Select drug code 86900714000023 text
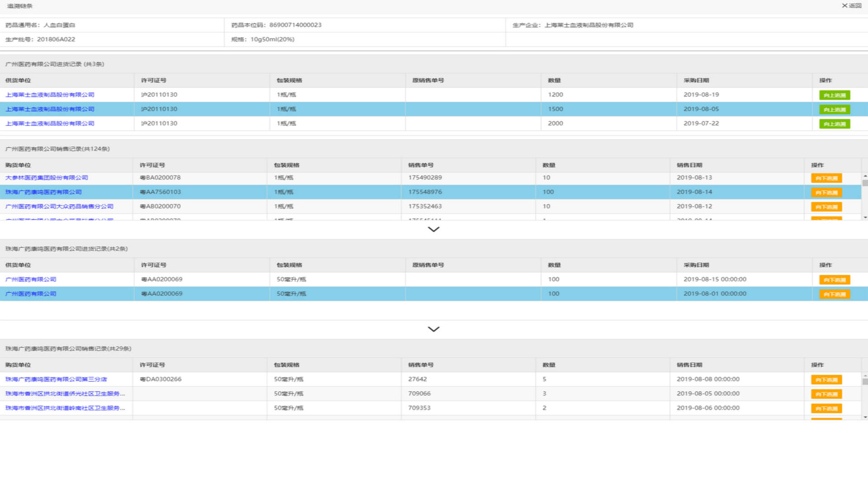The width and height of the screenshot is (868, 488). point(295,25)
